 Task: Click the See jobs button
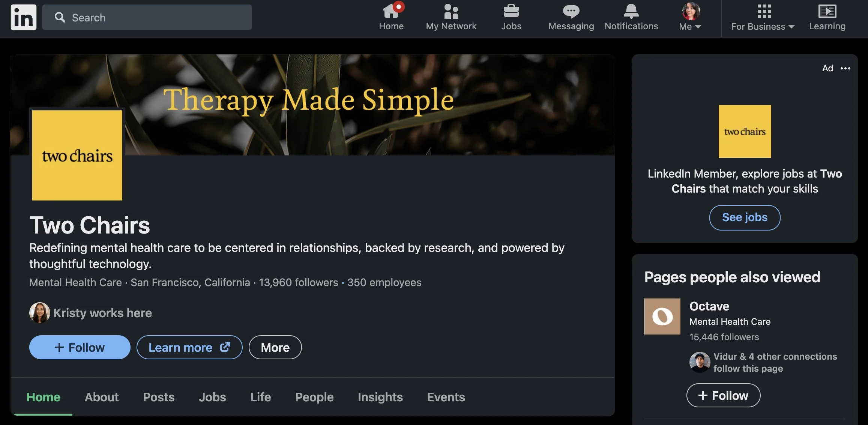pyautogui.click(x=745, y=217)
